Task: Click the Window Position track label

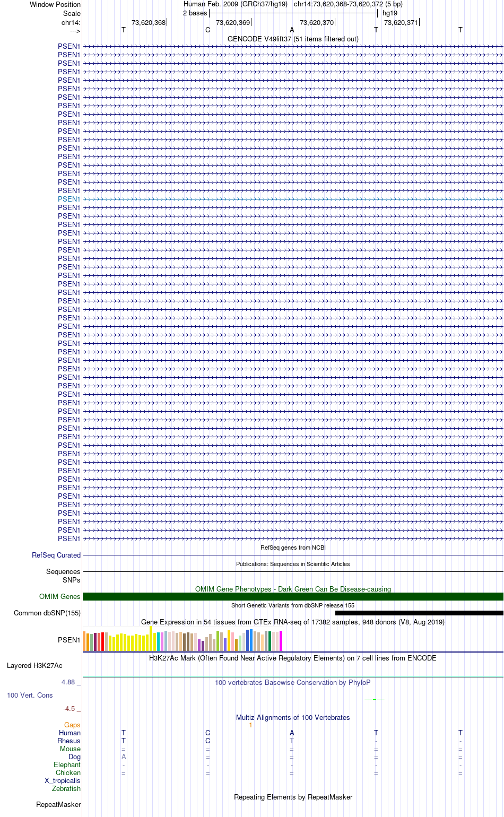Action: point(55,4)
